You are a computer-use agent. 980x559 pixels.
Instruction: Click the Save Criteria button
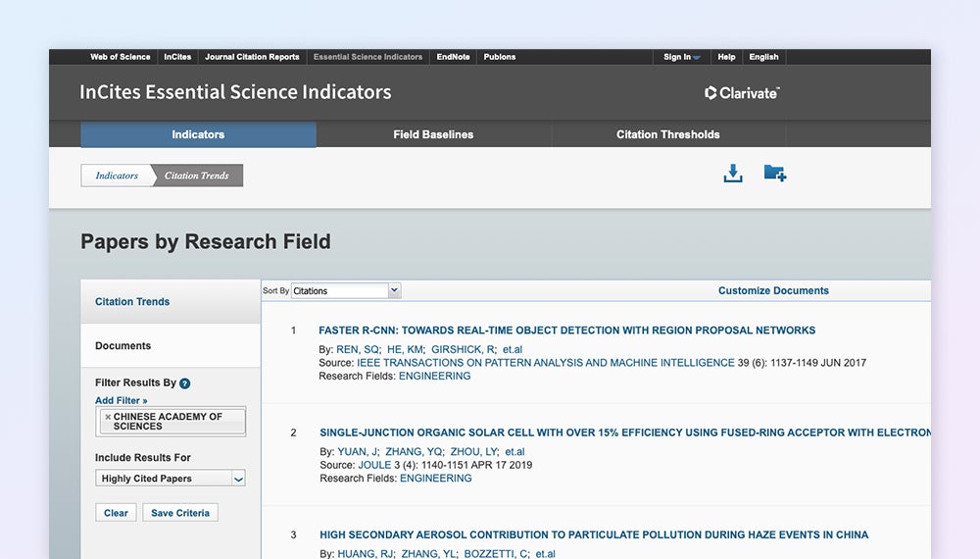click(179, 513)
